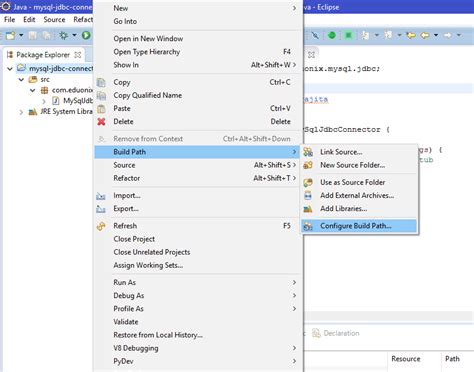The height and width of the screenshot is (372, 474).
Task: Open the context menu's Refactor submenu
Action: coord(197,178)
